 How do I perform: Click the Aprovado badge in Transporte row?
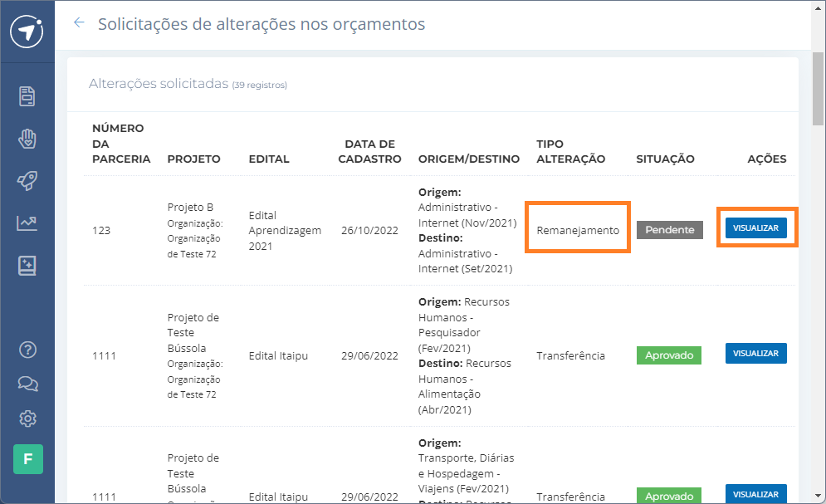669,496
